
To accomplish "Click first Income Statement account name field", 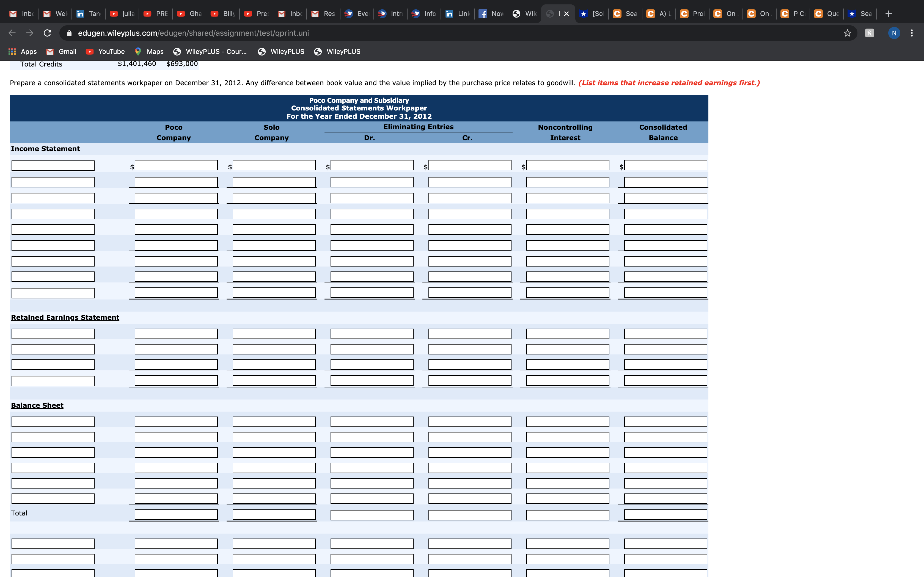I will 53,166.
